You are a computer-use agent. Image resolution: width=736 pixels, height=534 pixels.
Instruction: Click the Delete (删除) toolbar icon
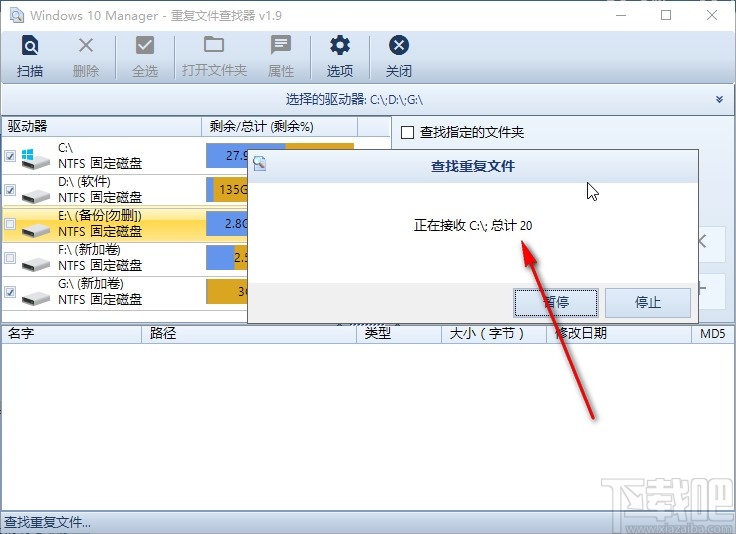pos(86,56)
